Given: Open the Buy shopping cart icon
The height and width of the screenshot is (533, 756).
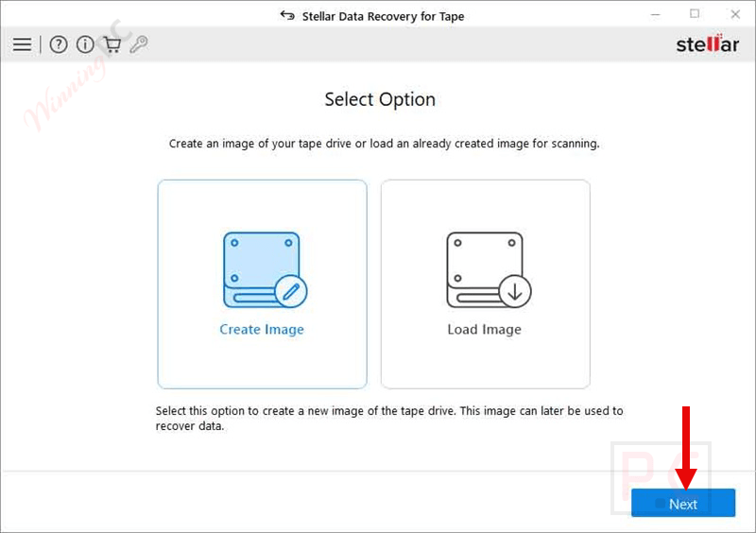Looking at the screenshot, I should tap(112, 44).
